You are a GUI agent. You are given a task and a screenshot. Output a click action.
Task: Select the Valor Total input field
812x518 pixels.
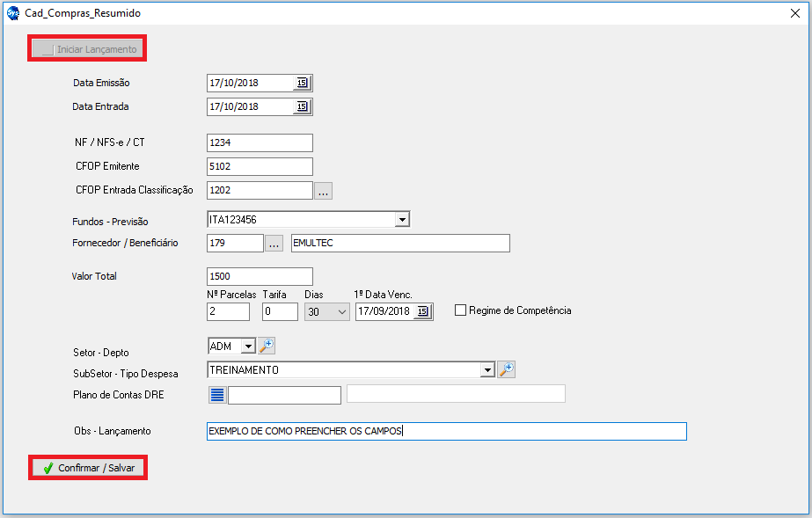tap(260, 276)
